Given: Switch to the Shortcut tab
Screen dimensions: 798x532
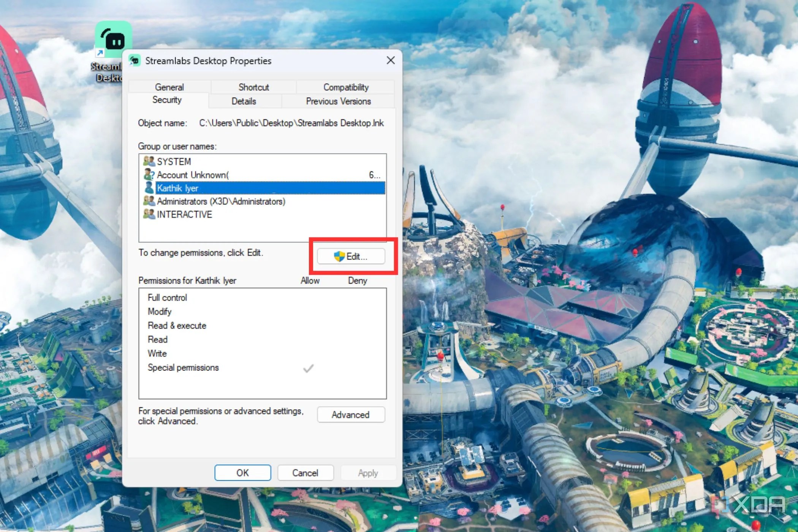Looking at the screenshot, I should [x=254, y=87].
